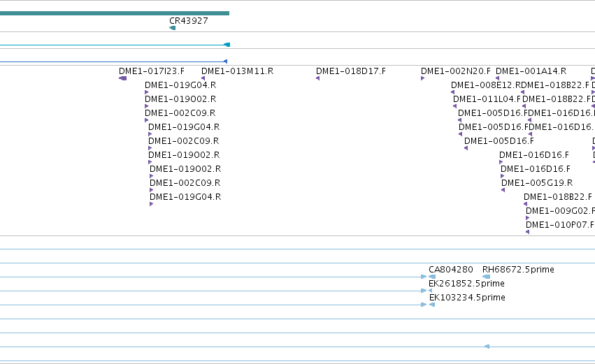This screenshot has height=364, width=595.
Task: Click the light blue arrow glyph under EK103234.5prime
Action: [432, 305]
